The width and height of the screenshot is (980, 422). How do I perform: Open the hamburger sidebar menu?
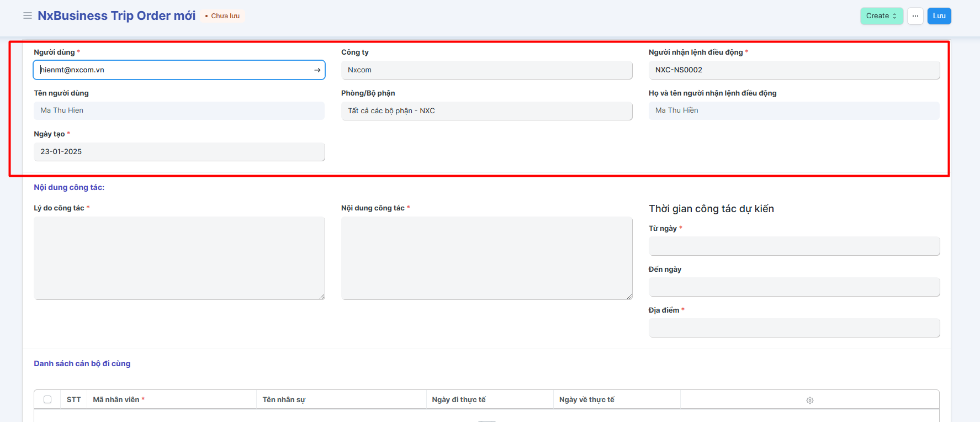27,15
